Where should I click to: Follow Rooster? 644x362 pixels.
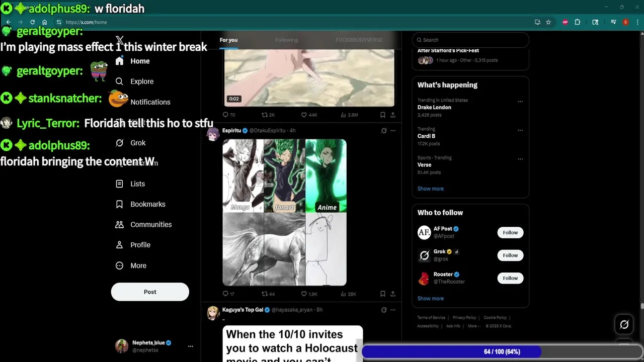click(x=510, y=278)
